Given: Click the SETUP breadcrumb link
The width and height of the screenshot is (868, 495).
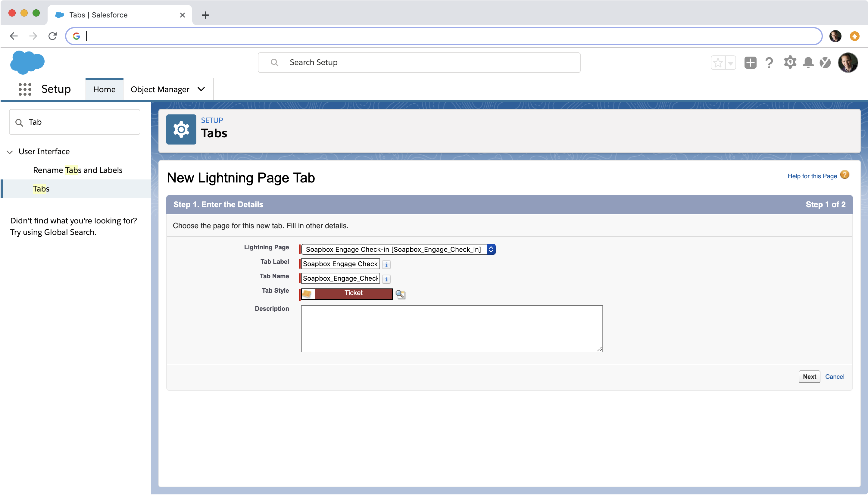Looking at the screenshot, I should point(212,120).
